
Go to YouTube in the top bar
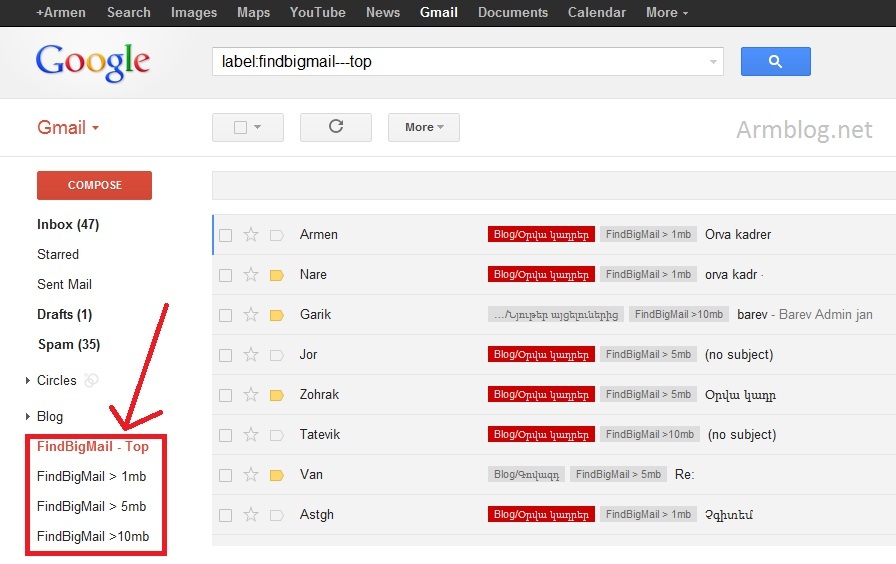tap(317, 13)
